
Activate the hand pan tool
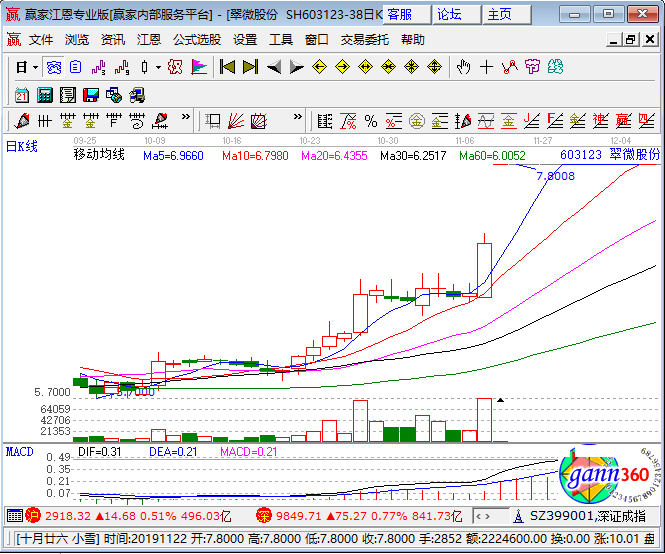(x=463, y=67)
